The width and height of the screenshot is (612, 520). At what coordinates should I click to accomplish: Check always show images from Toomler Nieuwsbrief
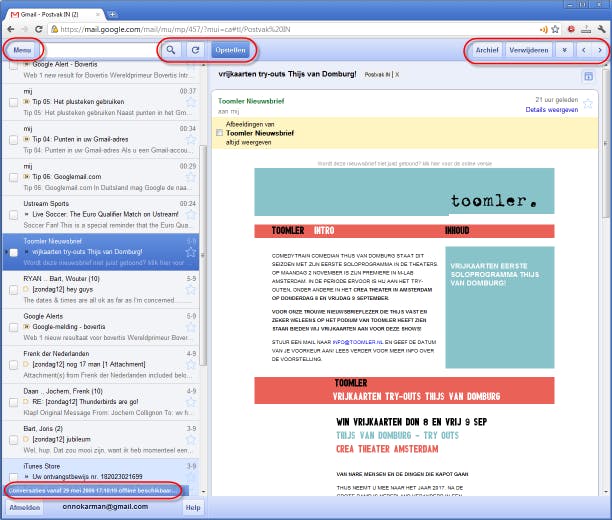[219, 133]
